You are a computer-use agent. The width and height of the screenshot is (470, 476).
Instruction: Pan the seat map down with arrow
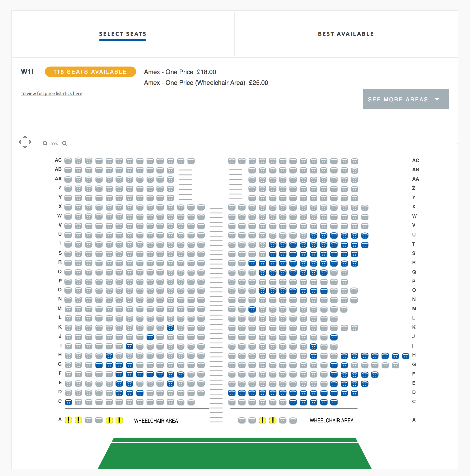(x=25, y=147)
